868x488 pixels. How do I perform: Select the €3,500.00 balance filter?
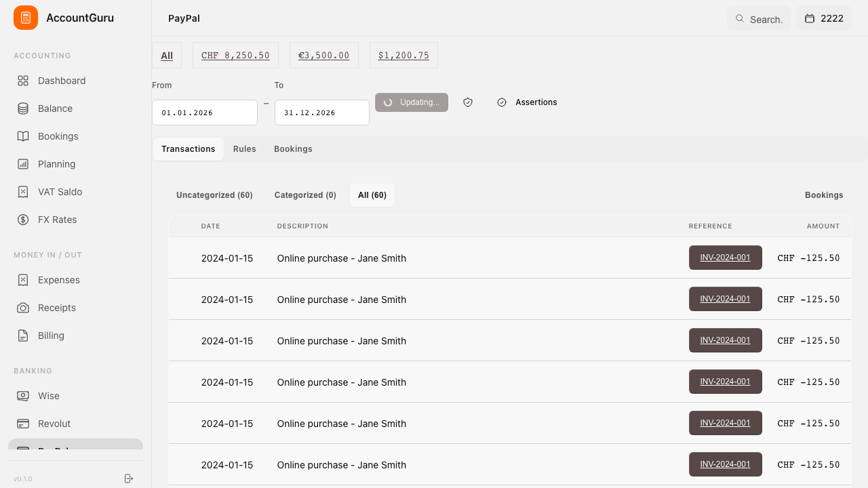[x=324, y=56]
